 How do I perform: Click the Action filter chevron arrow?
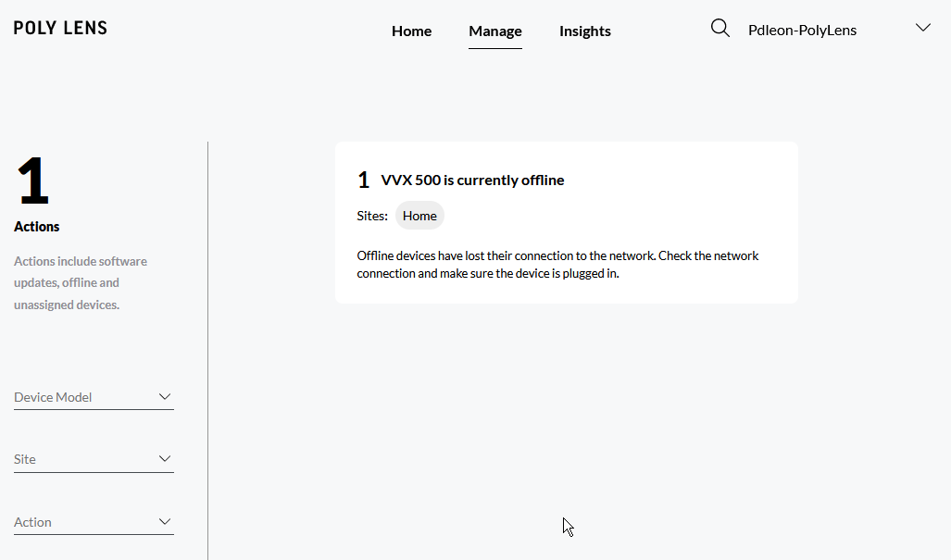click(x=165, y=522)
